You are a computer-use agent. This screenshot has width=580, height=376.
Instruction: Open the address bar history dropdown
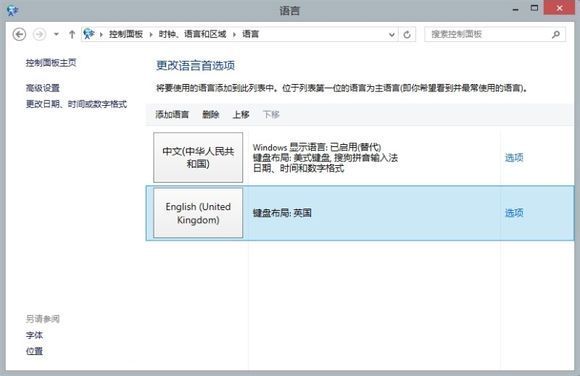tap(392, 35)
